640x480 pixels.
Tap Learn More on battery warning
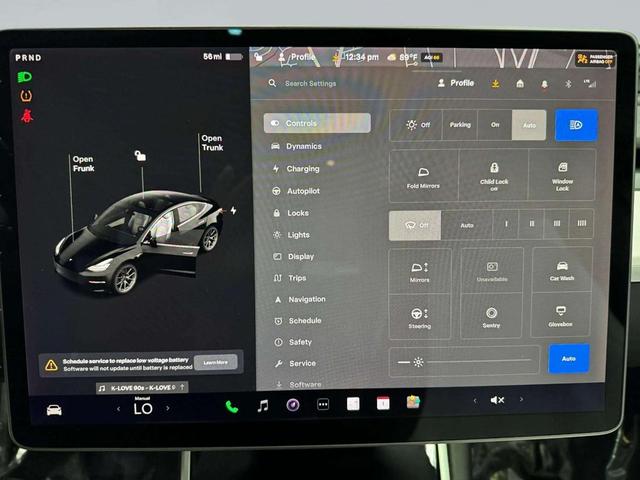click(x=216, y=362)
